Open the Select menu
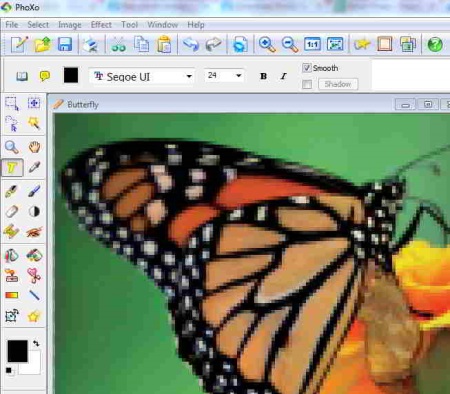450x394 pixels. [38, 25]
